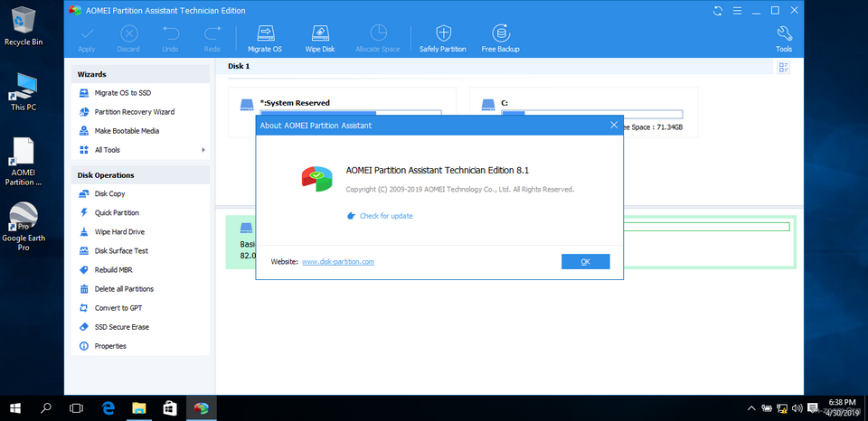Click the volume speaker tray icon
868x421 pixels.
797,409
